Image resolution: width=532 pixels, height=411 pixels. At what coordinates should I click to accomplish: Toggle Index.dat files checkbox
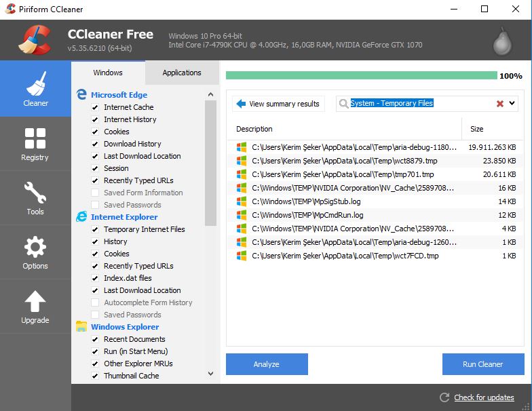95,278
